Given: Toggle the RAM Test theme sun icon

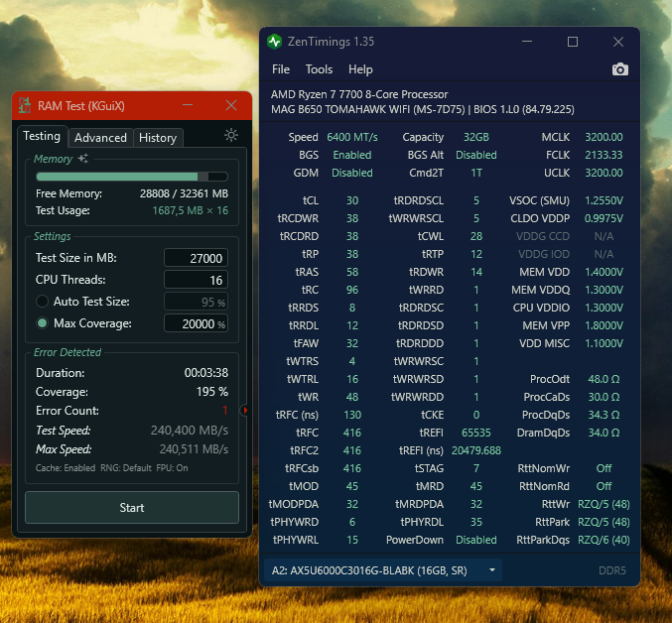Looking at the screenshot, I should 231,135.
